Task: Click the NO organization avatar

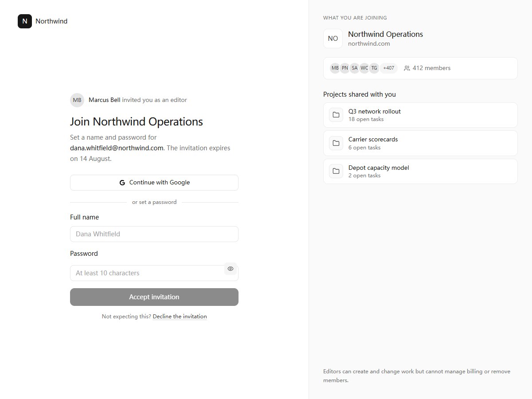Action: pyautogui.click(x=333, y=39)
